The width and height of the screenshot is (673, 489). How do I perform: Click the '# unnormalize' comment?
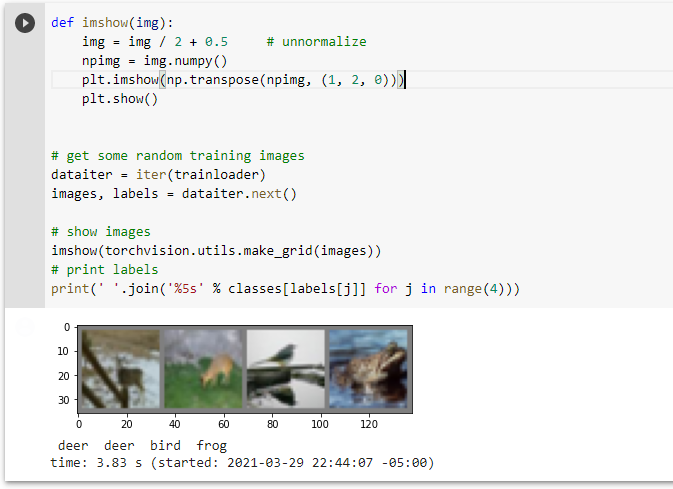click(x=316, y=42)
